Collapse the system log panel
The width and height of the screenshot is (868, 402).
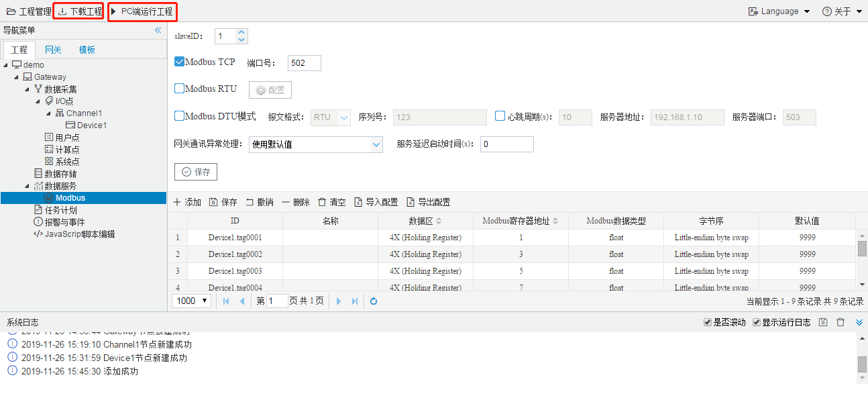tap(859, 323)
